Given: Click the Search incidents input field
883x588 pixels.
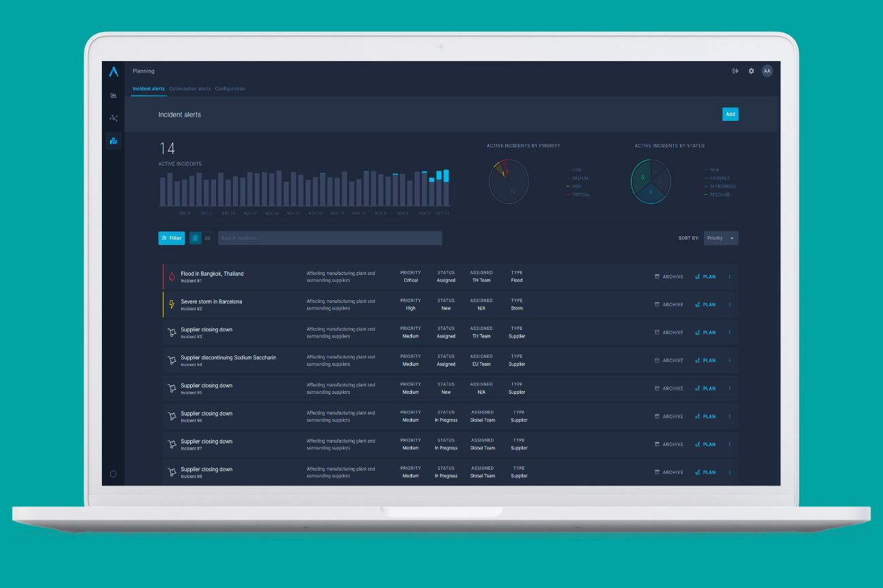Looking at the screenshot, I should (x=329, y=238).
